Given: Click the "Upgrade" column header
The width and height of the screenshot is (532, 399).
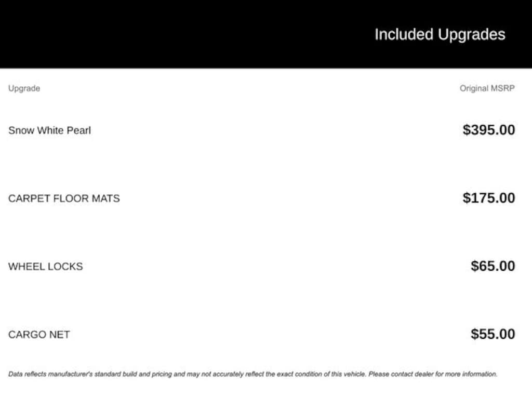Looking at the screenshot, I should pyautogui.click(x=24, y=88).
